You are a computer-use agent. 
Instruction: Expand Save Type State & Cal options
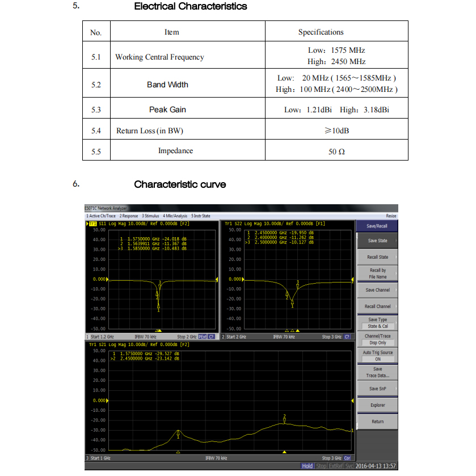[x=377, y=323]
